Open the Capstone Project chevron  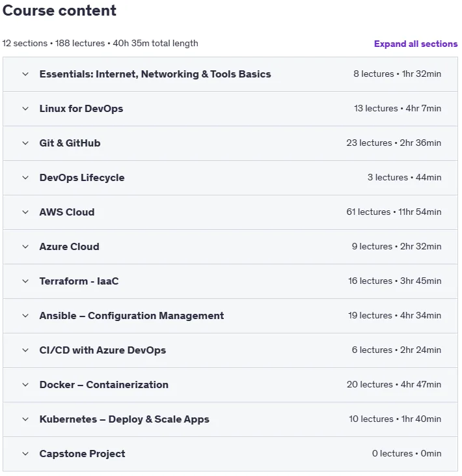[x=25, y=454]
